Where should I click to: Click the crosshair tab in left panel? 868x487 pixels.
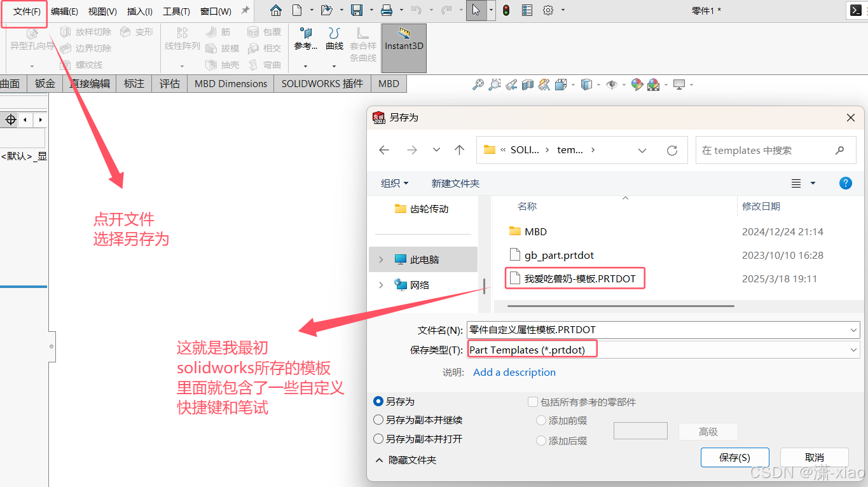click(11, 120)
